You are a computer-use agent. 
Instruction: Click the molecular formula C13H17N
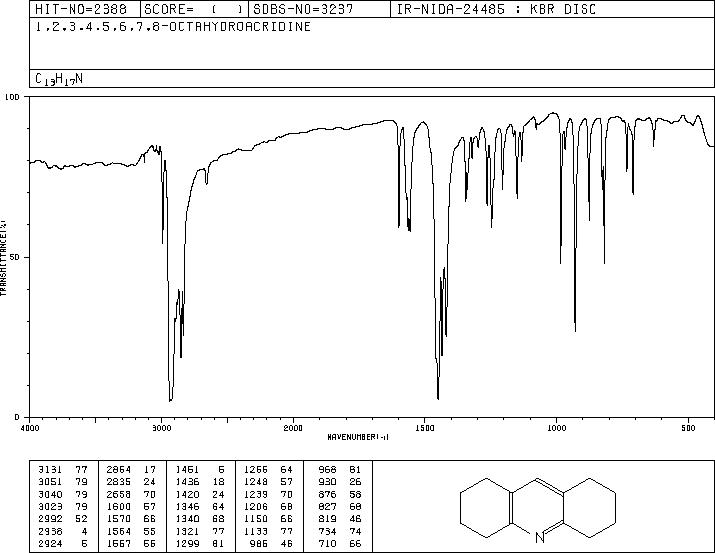[59, 79]
